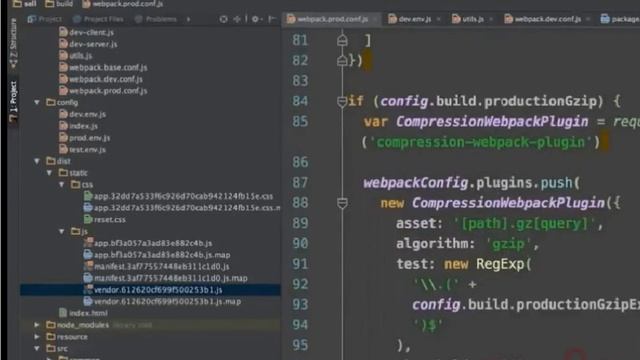This screenshot has width=640, height=360.
Task: Click the dist folder icon
Action: click(x=51, y=161)
